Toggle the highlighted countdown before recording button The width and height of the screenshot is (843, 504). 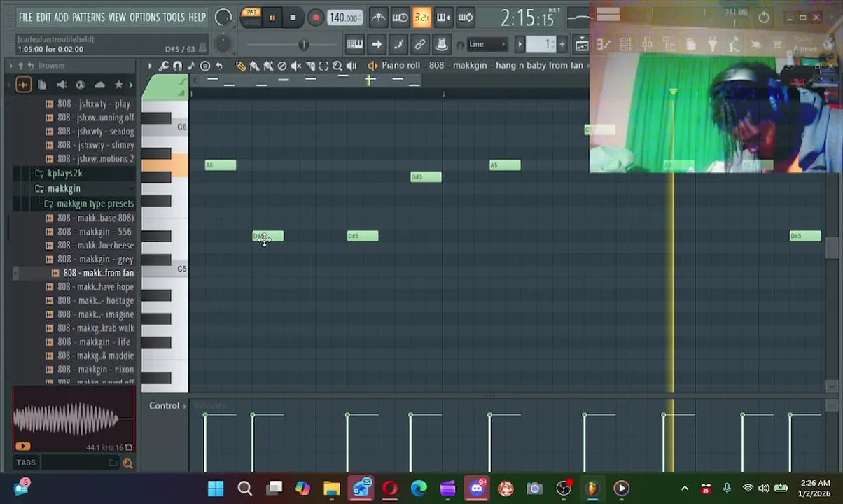421,17
